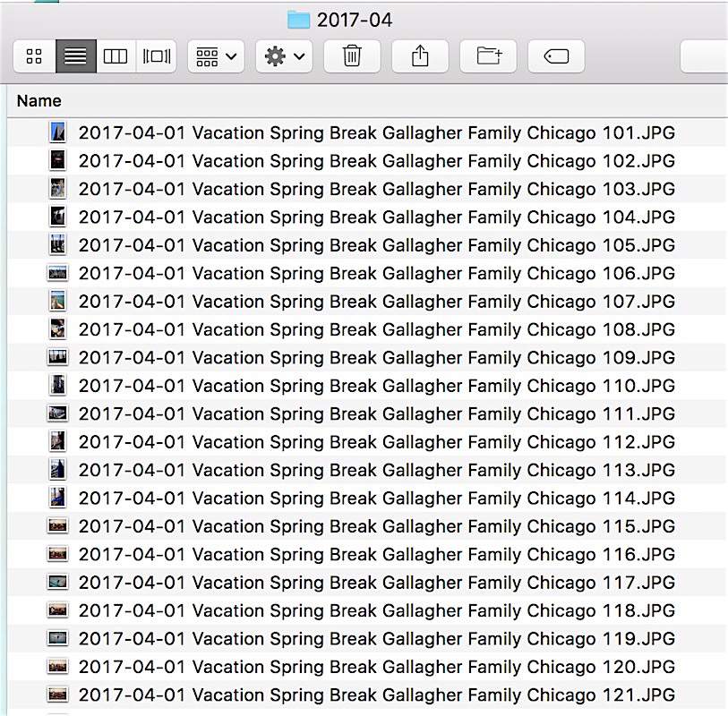Click thumbnail icon of Chicago 118.JPG
The height and width of the screenshot is (716, 728).
pyautogui.click(x=57, y=609)
